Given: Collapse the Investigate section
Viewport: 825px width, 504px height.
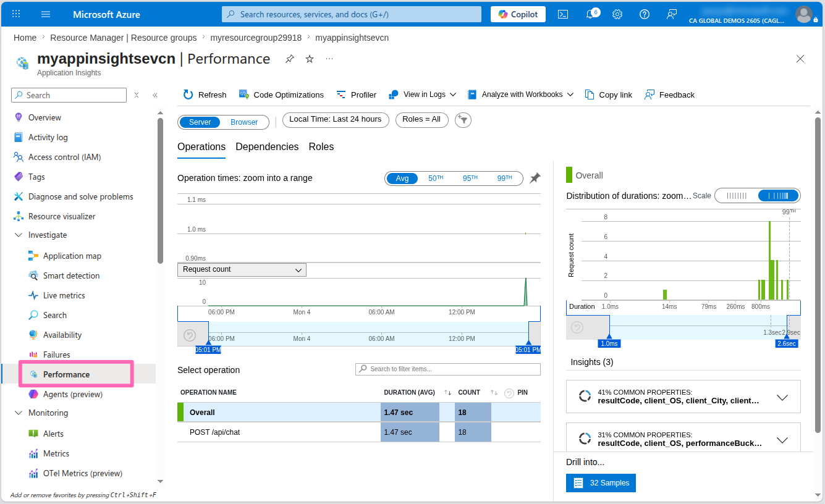Looking at the screenshot, I should [18, 235].
